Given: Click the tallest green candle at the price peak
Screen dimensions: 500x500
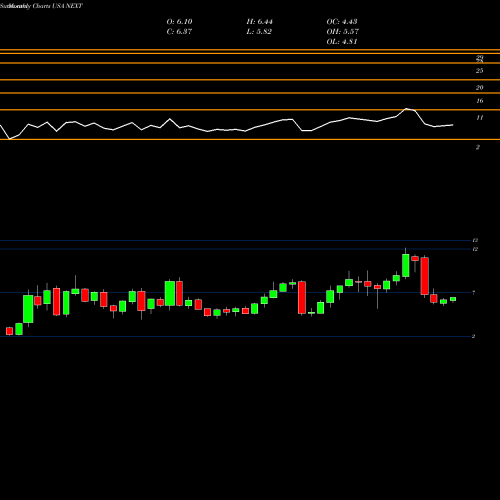Looking at the screenshot, I should pos(406,265).
